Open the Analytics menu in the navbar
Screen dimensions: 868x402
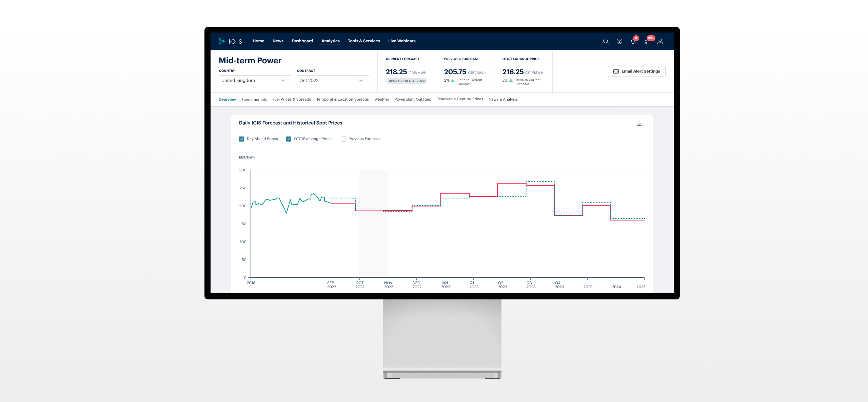pos(330,41)
